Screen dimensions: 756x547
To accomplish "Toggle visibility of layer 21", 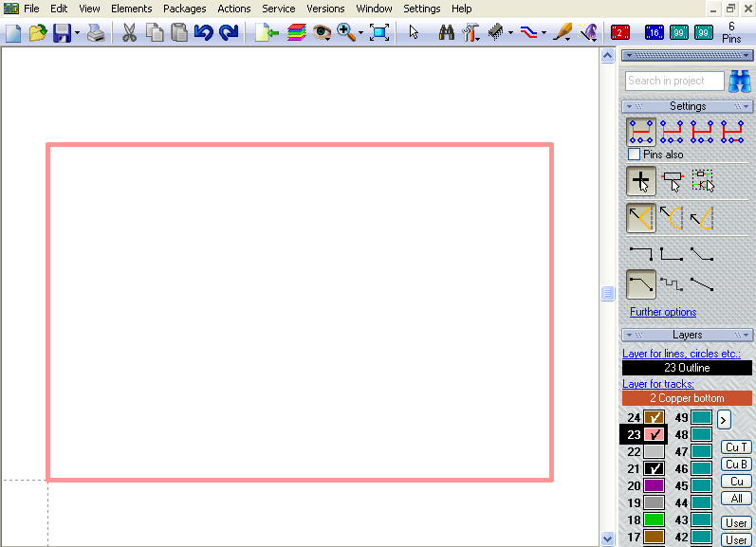I will click(654, 468).
